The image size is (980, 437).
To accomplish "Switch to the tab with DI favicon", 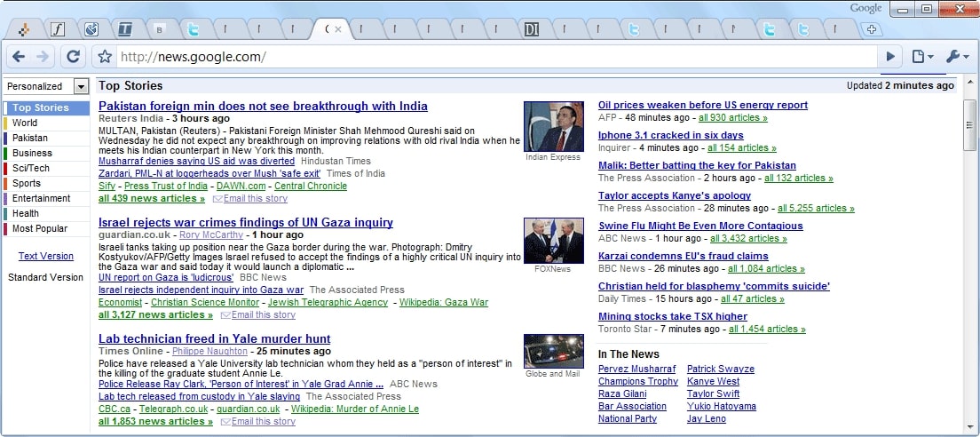I will [532, 29].
